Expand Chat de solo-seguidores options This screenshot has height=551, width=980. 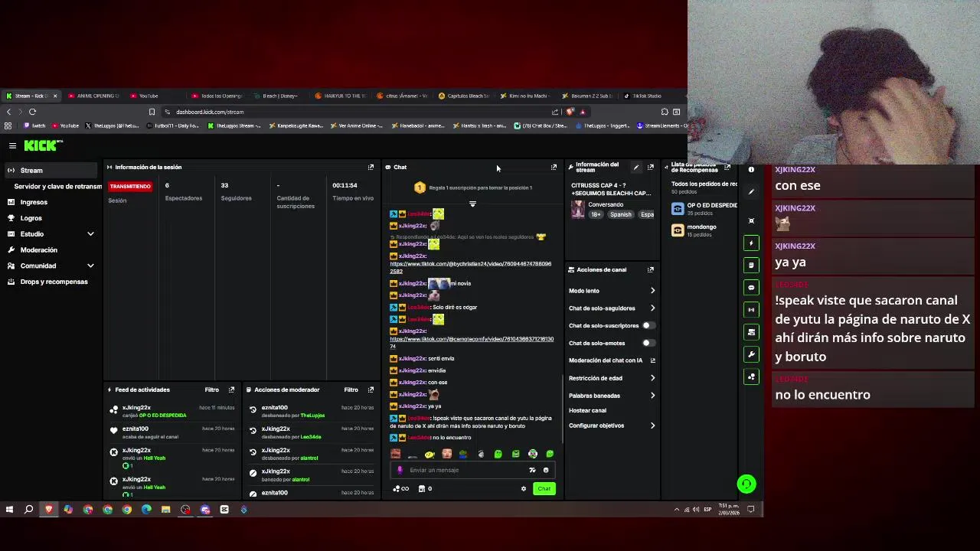point(652,308)
